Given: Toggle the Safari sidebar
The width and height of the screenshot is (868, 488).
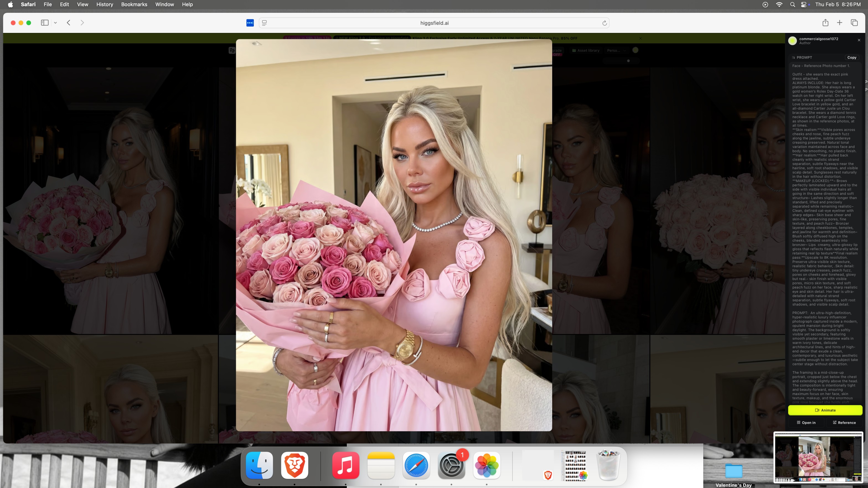Looking at the screenshot, I should (45, 23).
